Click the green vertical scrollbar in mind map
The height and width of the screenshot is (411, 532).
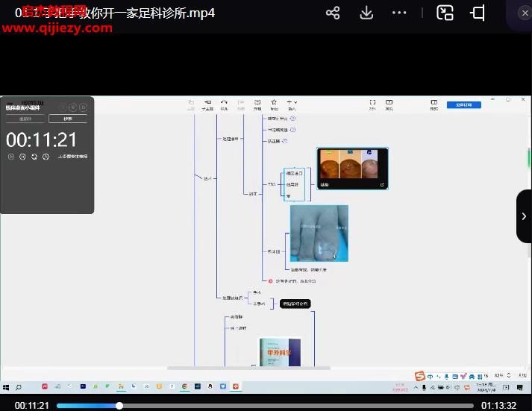[x=529, y=158]
